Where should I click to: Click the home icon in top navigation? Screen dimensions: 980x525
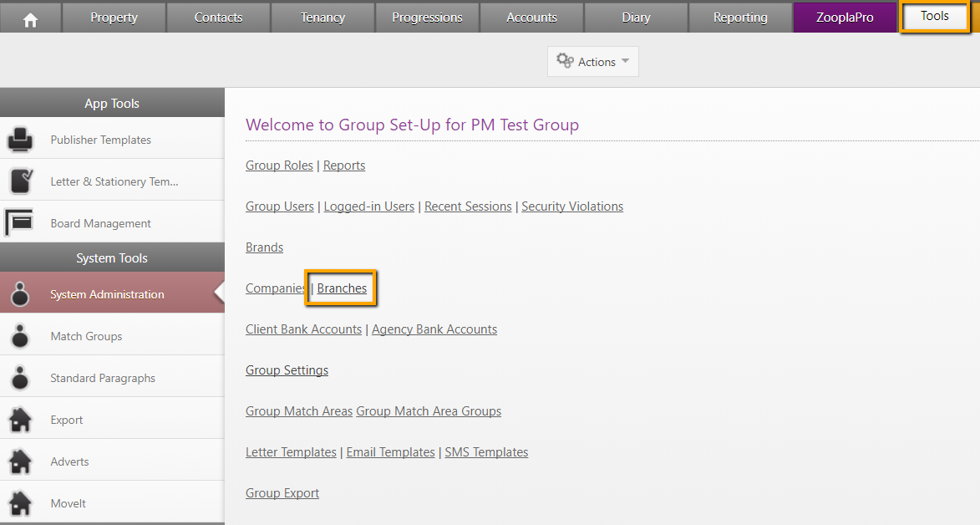[x=30, y=20]
